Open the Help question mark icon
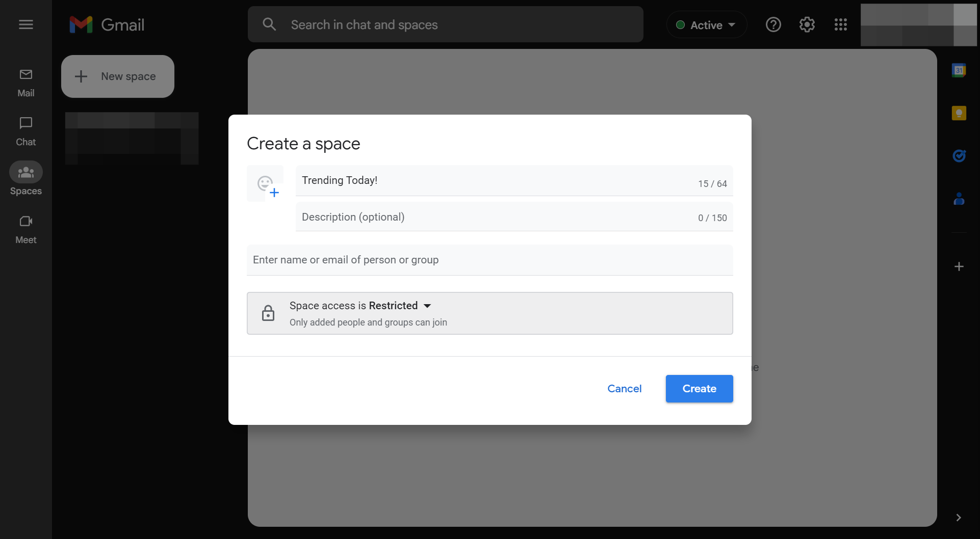980x539 pixels. click(x=773, y=24)
